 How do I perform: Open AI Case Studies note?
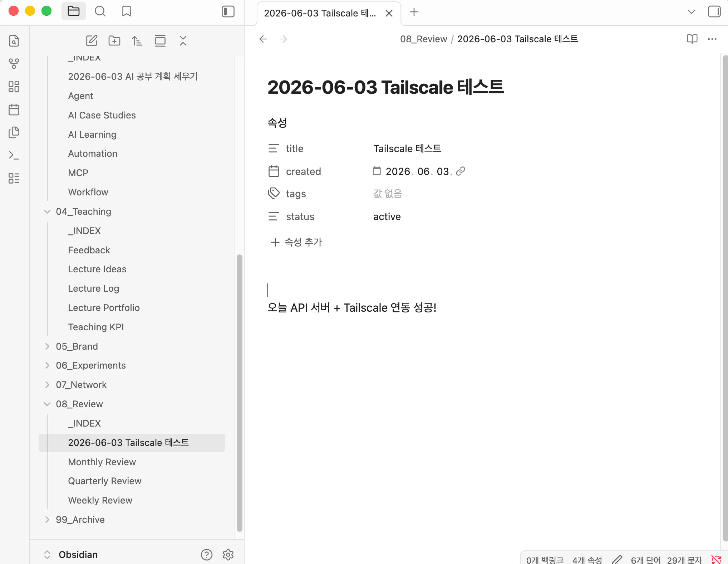coord(102,115)
